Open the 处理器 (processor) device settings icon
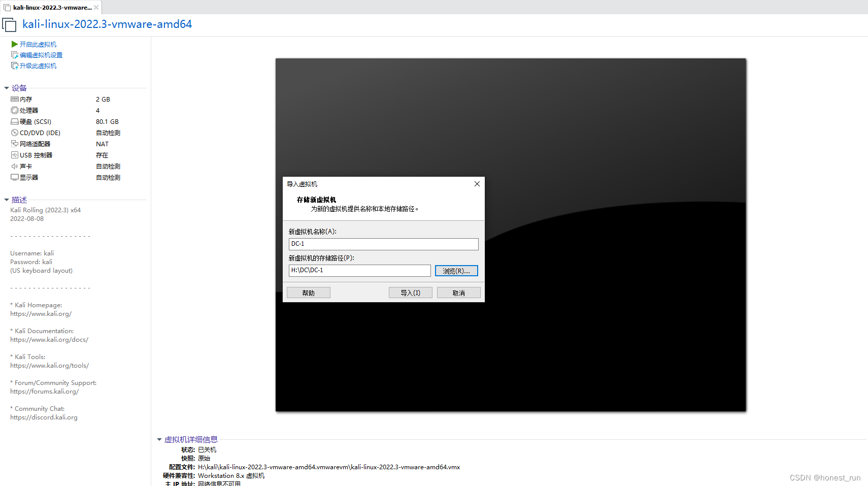The width and height of the screenshot is (868, 486). [x=15, y=110]
